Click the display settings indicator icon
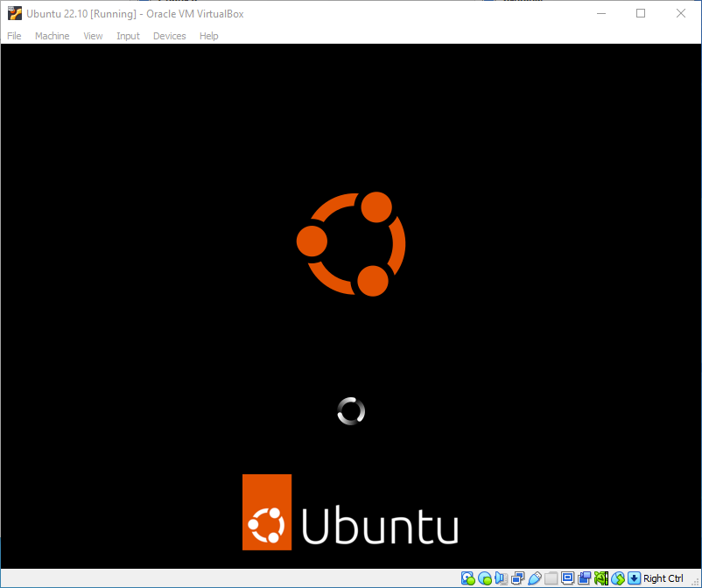This screenshot has height=588, width=702. click(567, 578)
